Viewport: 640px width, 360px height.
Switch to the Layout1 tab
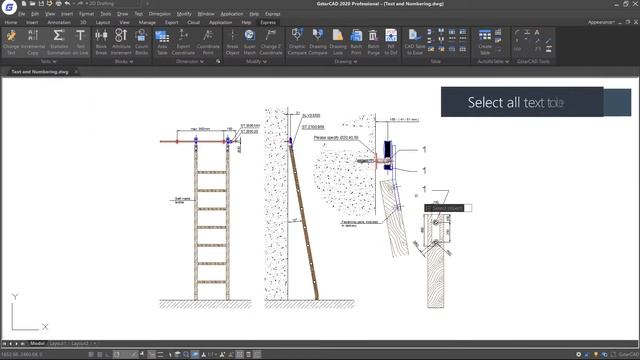(x=58, y=344)
